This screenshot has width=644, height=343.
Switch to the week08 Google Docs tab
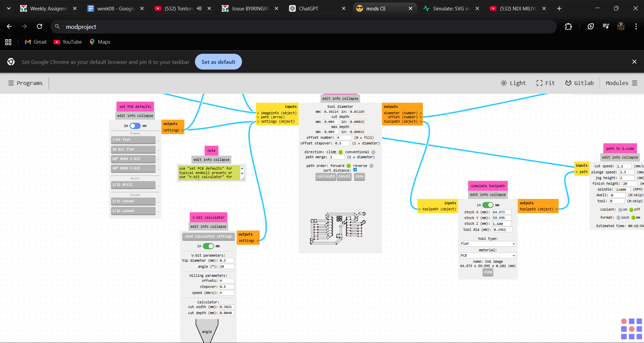pyautogui.click(x=116, y=8)
